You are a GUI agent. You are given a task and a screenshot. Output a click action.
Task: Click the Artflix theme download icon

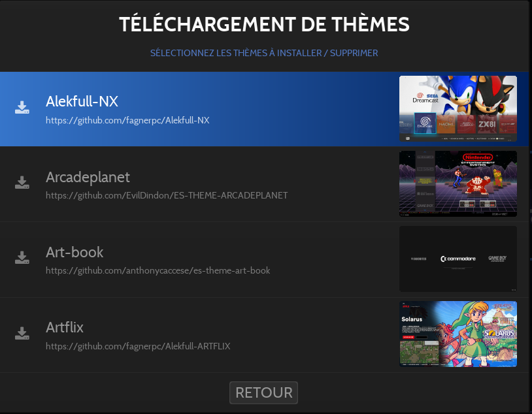pyautogui.click(x=22, y=333)
